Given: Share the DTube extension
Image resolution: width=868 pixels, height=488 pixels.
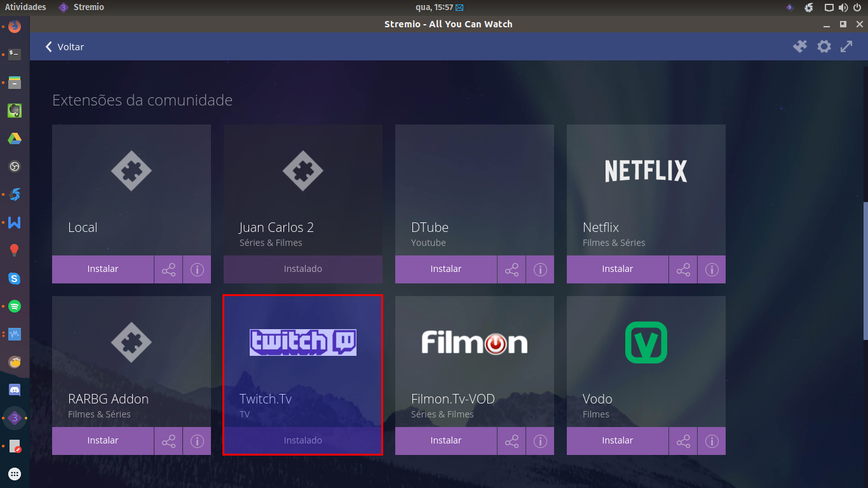Looking at the screenshot, I should 512,269.
